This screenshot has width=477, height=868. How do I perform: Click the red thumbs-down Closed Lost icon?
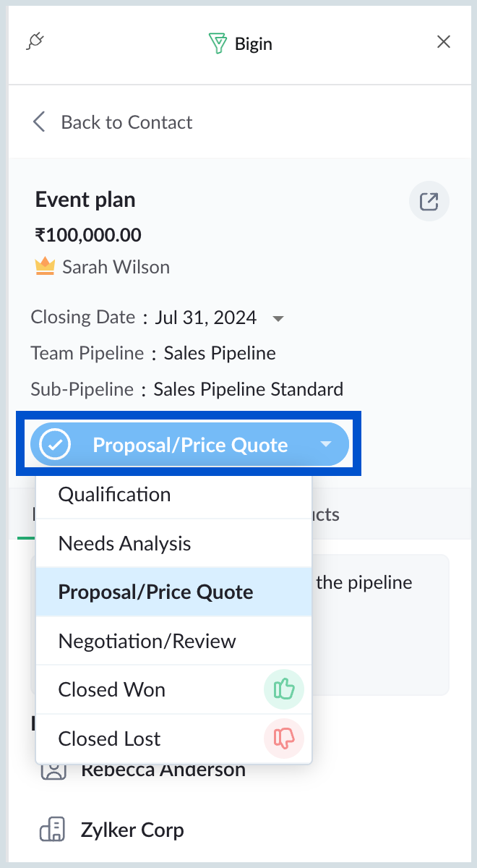coord(284,739)
